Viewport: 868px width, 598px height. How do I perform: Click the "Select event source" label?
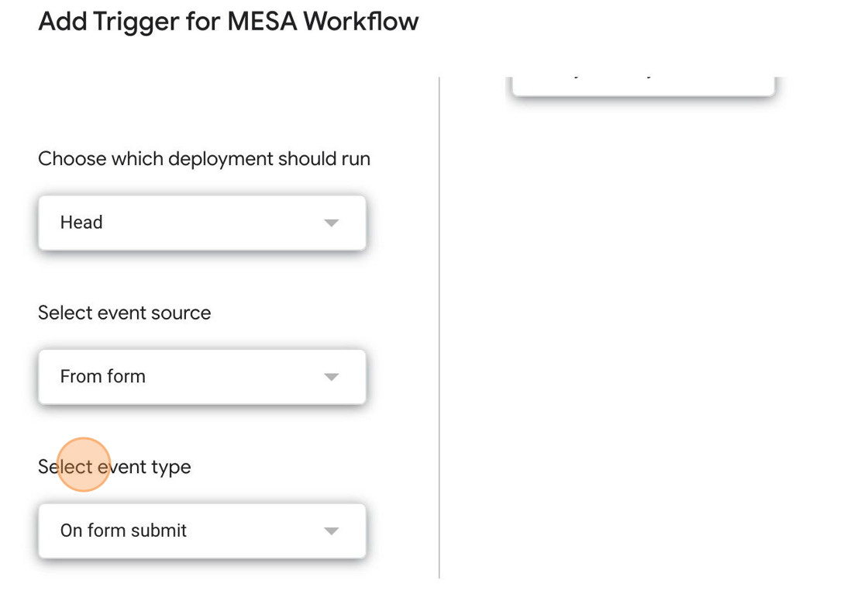pos(124,313)
